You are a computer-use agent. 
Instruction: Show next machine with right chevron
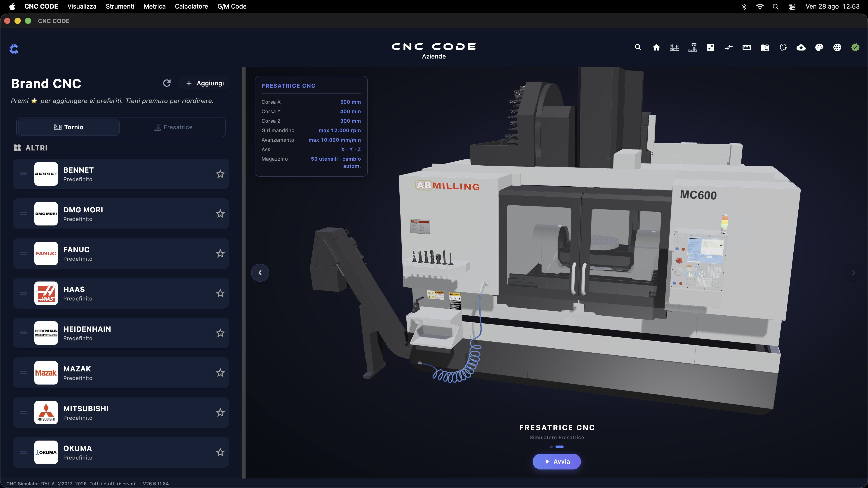coord(854,272)
